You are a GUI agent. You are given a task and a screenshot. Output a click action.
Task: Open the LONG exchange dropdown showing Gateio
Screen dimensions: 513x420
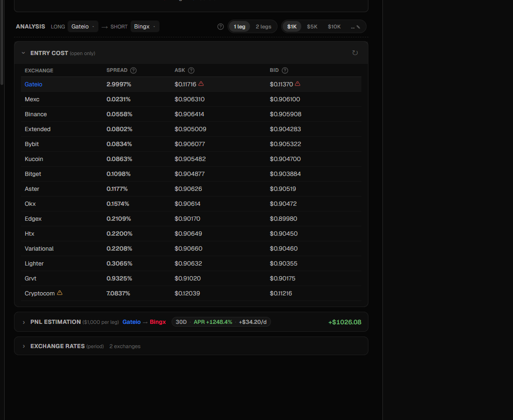[x=83, y=27]
